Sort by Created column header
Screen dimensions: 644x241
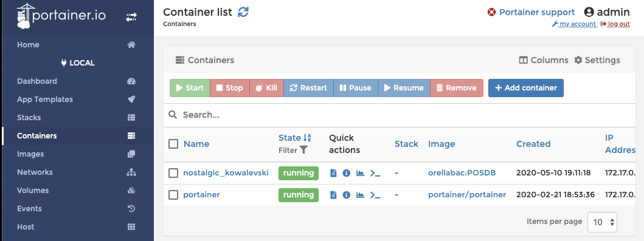533,144
